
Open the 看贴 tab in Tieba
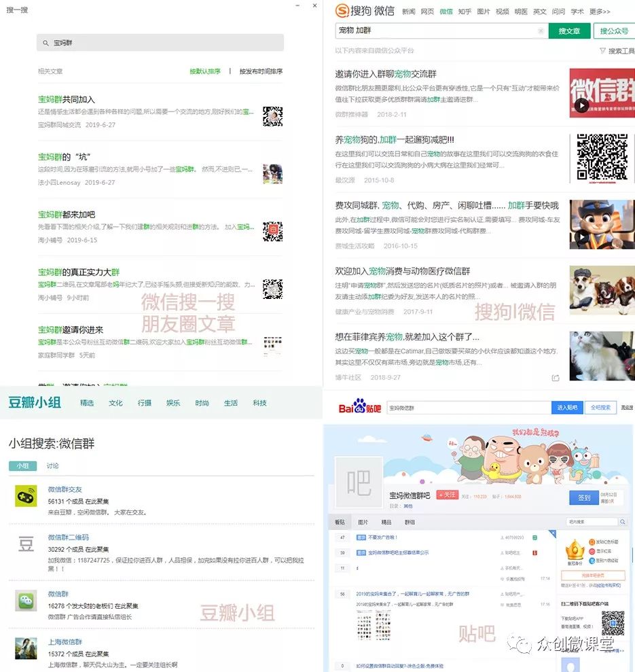click(340, 522)
